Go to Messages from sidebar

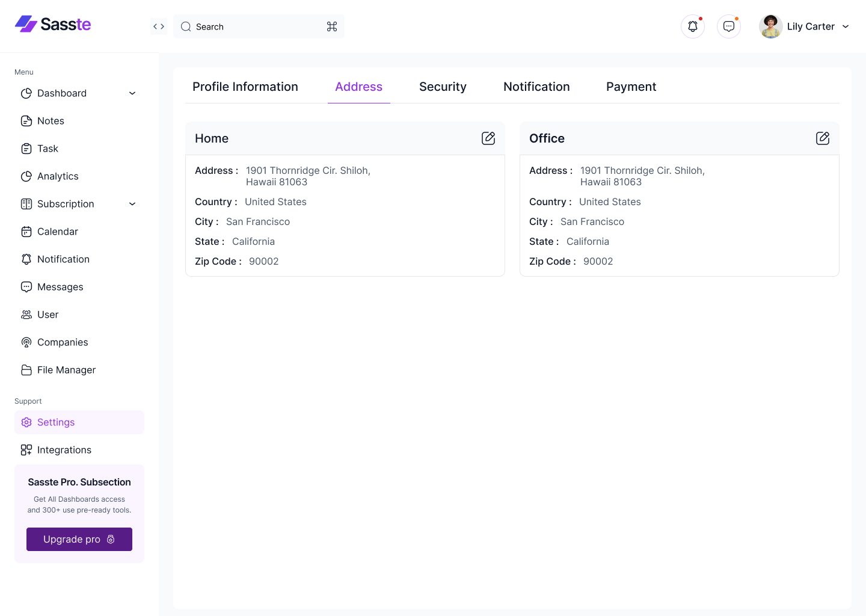[60, 286]
